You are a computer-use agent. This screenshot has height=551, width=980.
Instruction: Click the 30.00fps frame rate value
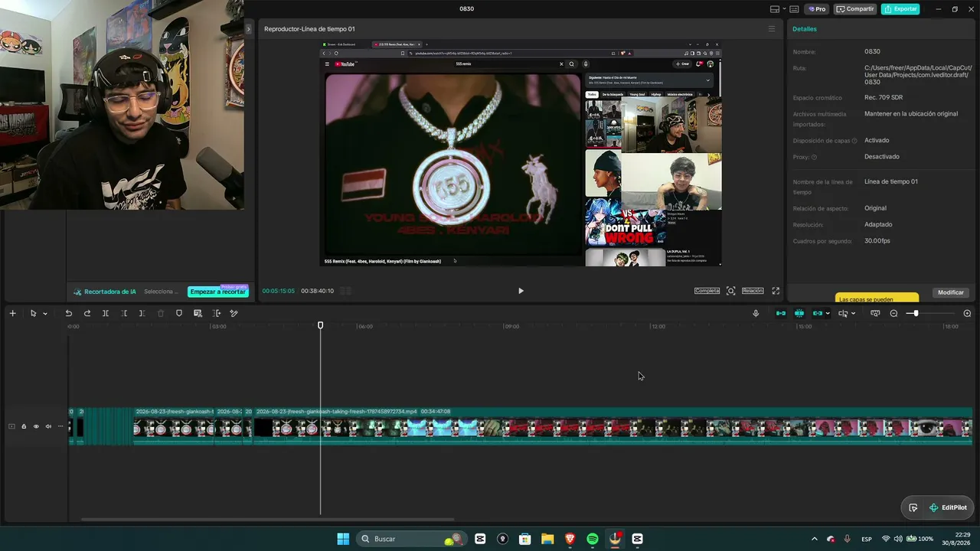(877, 241)
